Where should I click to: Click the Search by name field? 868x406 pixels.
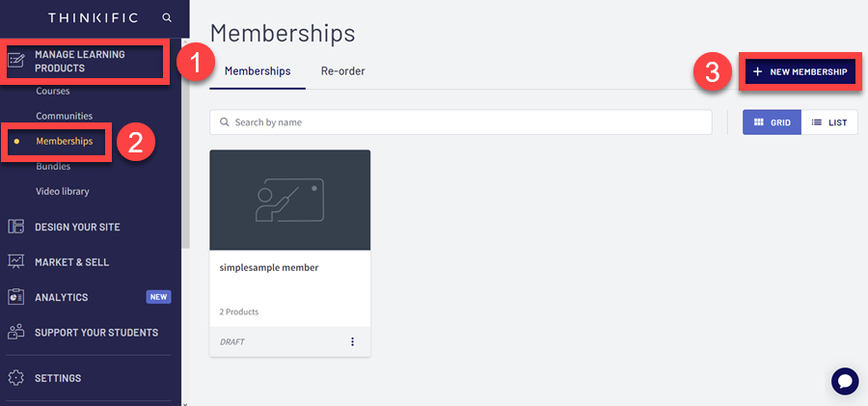click(461, 122)
